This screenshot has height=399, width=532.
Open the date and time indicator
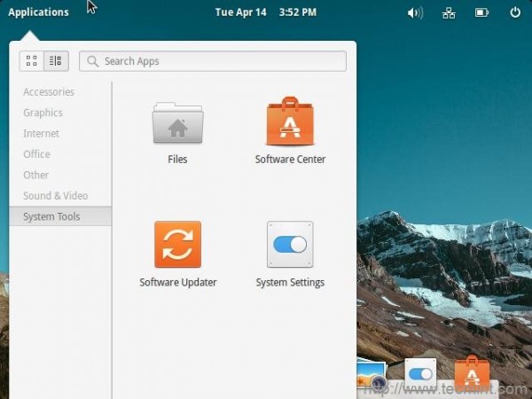pos(266,12)
